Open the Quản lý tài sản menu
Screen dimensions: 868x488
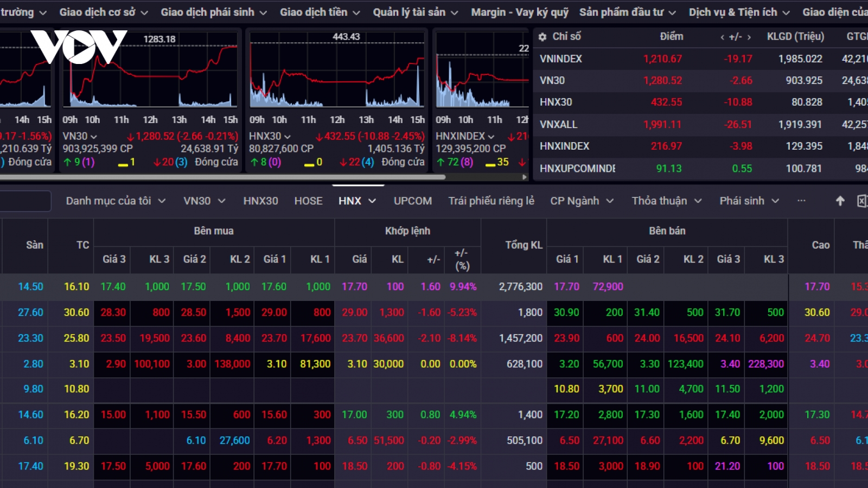(415, 12)
